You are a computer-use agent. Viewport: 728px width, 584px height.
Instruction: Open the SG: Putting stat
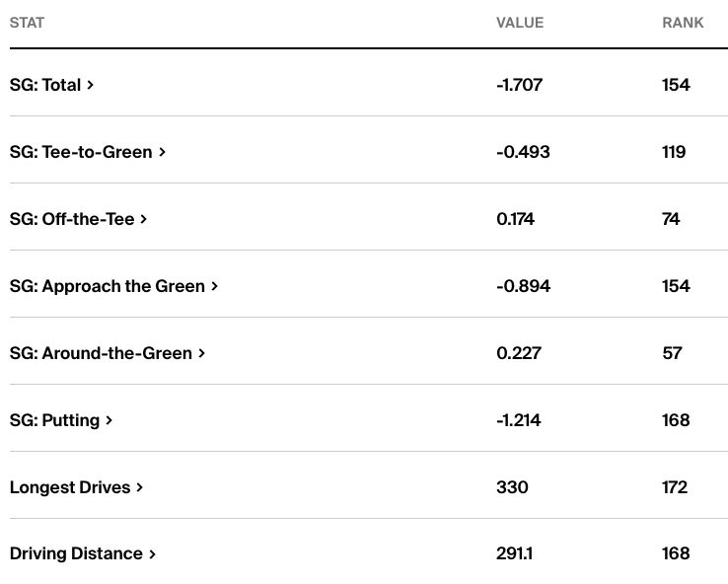(x=54, y=420)
